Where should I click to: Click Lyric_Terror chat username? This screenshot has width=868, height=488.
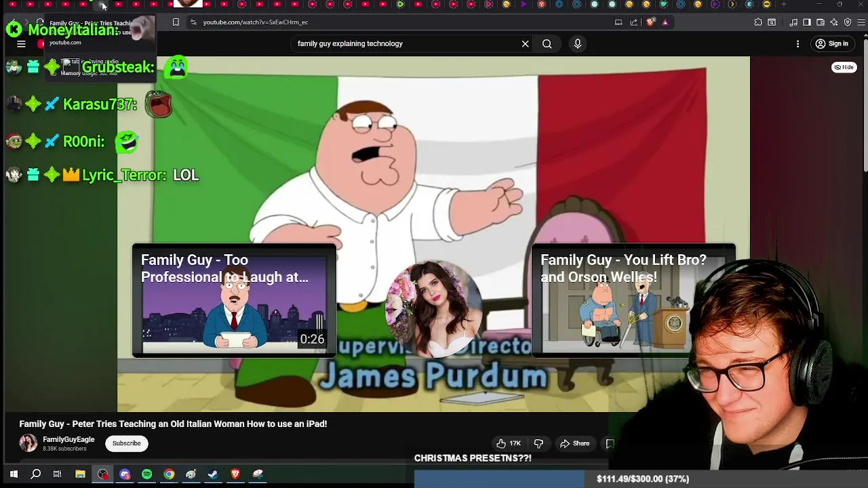tap(123, 175)
